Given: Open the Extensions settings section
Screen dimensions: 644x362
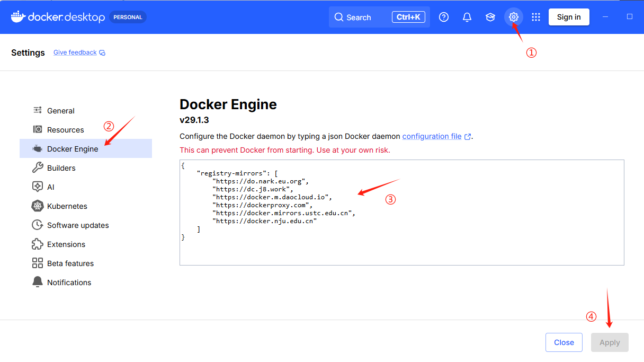Looking at the screenshot, I should coord(86,244).
